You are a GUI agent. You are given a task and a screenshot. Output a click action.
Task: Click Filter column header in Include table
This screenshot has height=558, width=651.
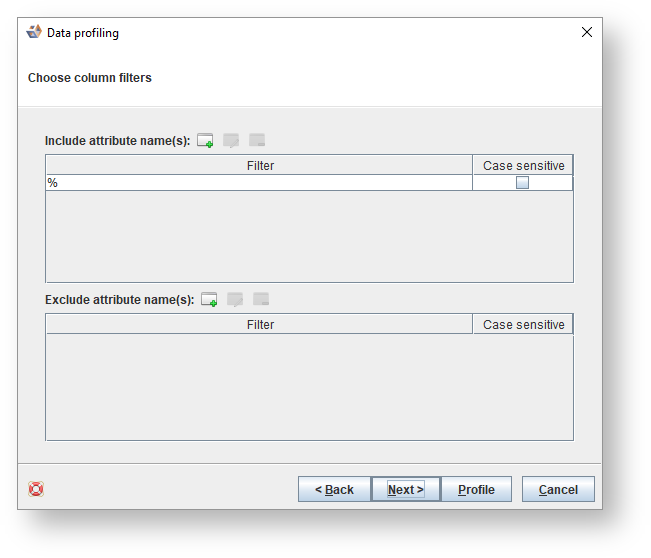(260, 166)
